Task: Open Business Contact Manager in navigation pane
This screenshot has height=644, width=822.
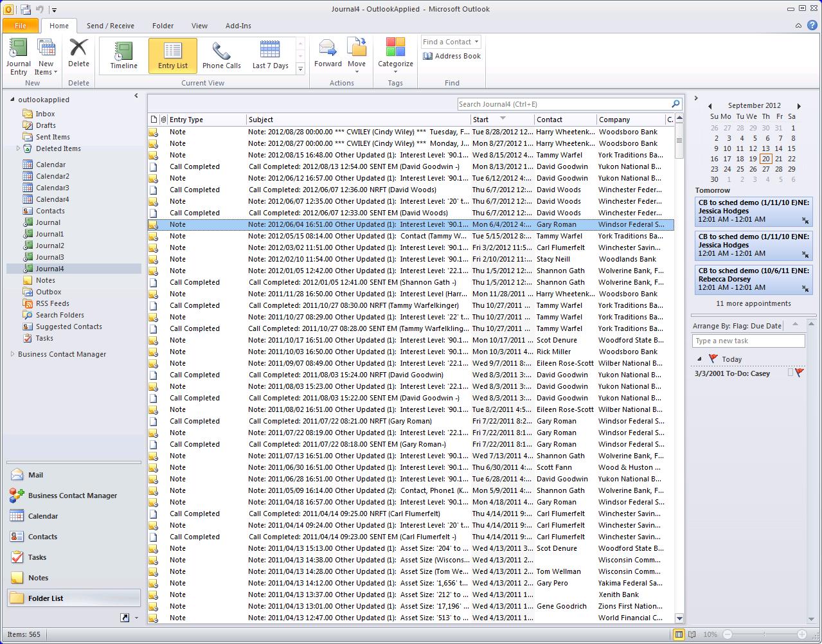Action: coord(72,496)
